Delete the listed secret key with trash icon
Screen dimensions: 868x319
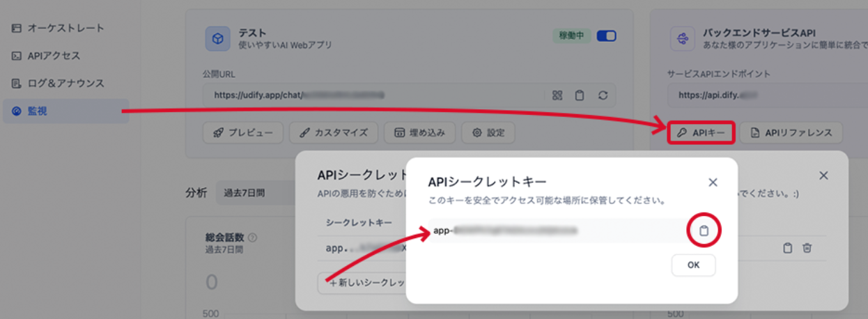click(807, 247)
